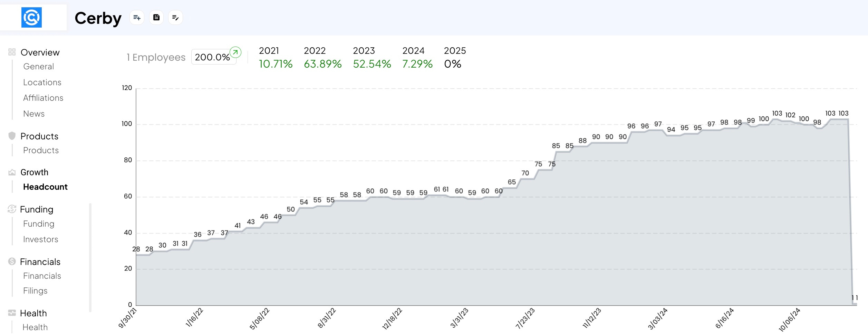Viewport: 868px width, 336px height.
Task: Click the data point labeled 41
Action: tap(238, 226)
